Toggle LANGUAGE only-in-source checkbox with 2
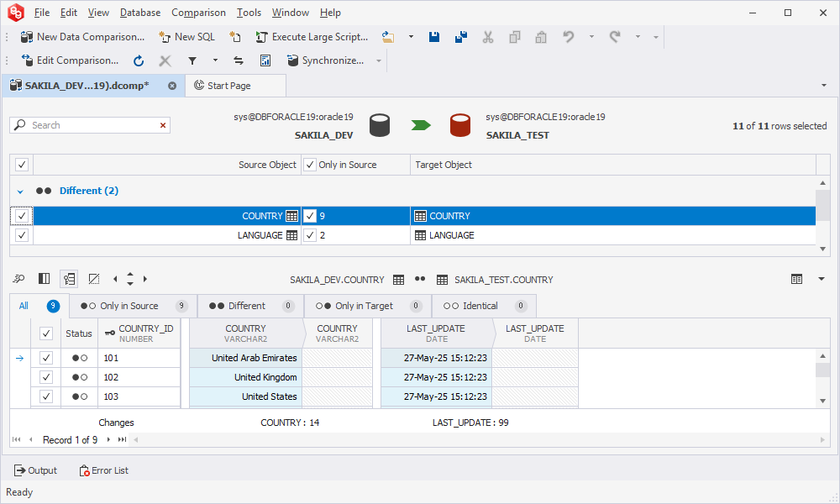840x504 pixels. [310, 235]
